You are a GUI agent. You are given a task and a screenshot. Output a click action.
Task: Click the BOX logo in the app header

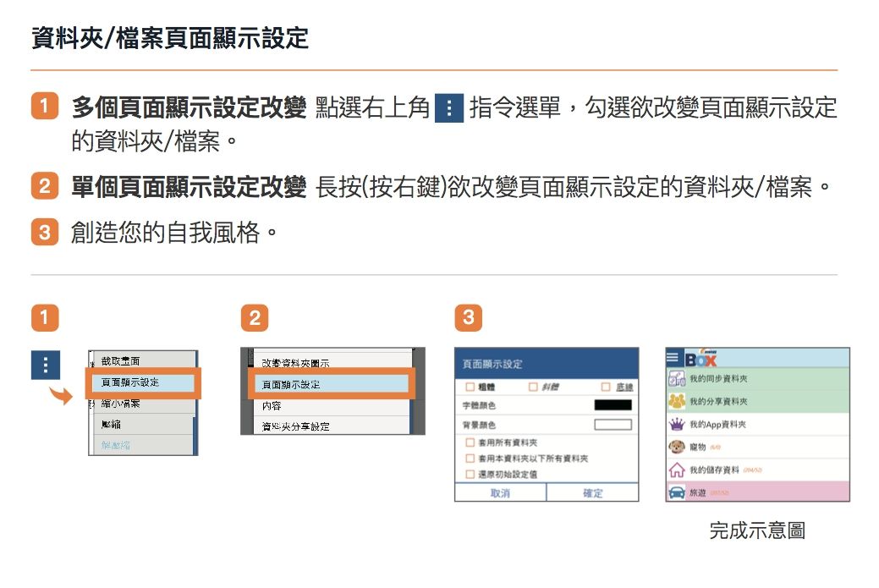point(700,357)
